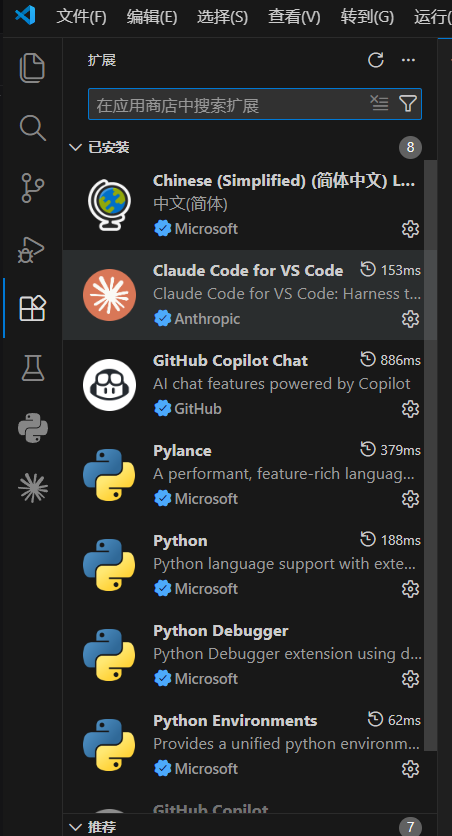Open manage gear for GitHub Copilot Chat

coord(410,409)
